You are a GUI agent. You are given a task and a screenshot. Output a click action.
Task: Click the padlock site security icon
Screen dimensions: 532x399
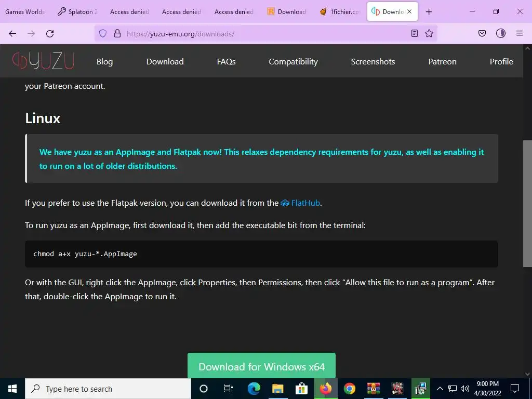117,33
